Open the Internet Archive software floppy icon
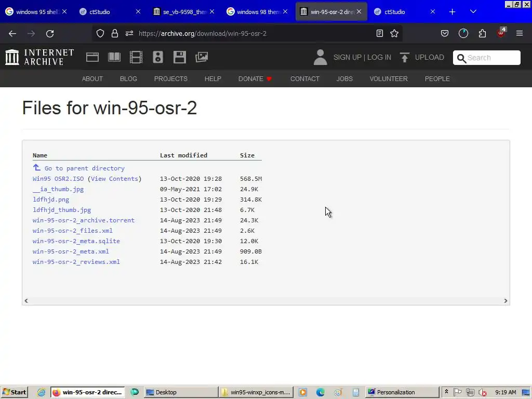This screenshot has height=399, width=532. (x=179, y=57)
